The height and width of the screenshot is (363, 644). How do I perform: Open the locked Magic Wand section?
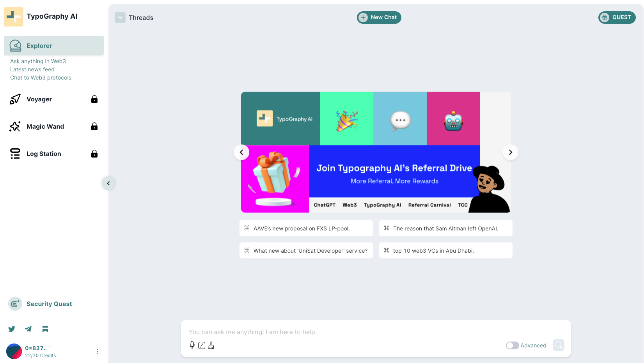pos(54,126)
